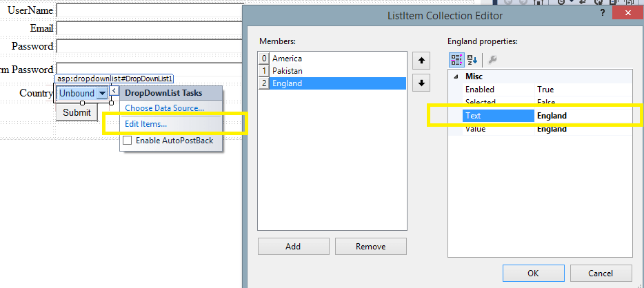Collapse the smart tag arrow beside the dropdown
The width and height of the screenshot is (644, 288).
(114, 92)
